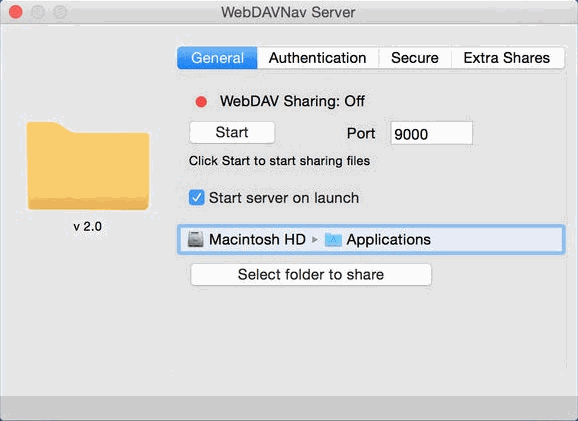Image resolution: width=578 pixels, height=421 pixels.
Task: Switch to the Secure tab
Action: [x=415, y=58]
